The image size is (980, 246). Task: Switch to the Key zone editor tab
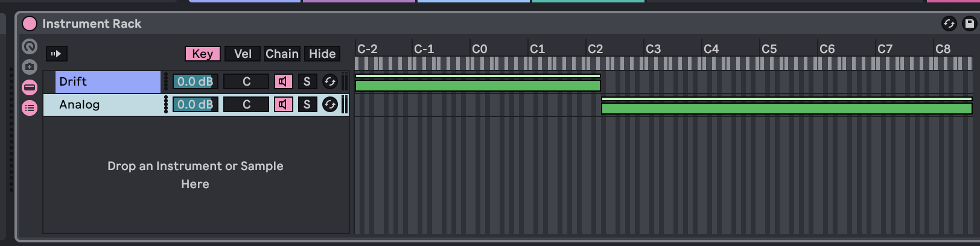click(203, 54)
